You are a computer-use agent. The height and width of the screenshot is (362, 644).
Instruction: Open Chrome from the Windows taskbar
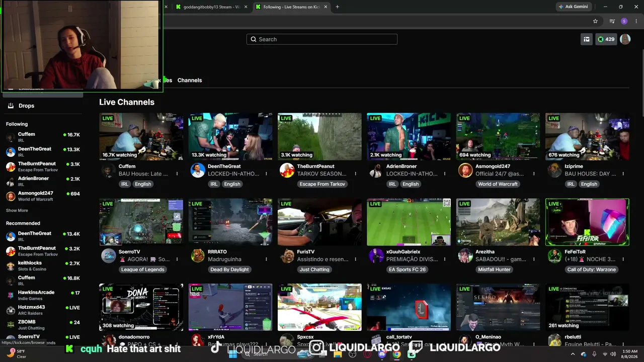397,354
